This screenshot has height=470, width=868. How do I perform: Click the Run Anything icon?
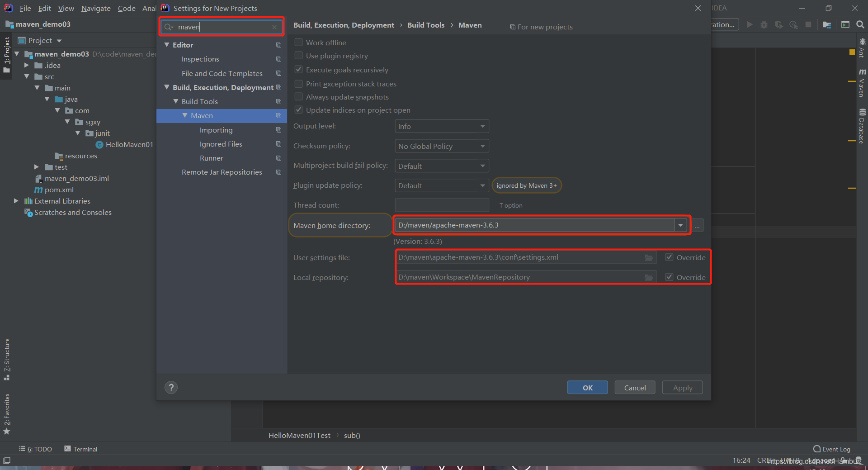click(845, 24)
